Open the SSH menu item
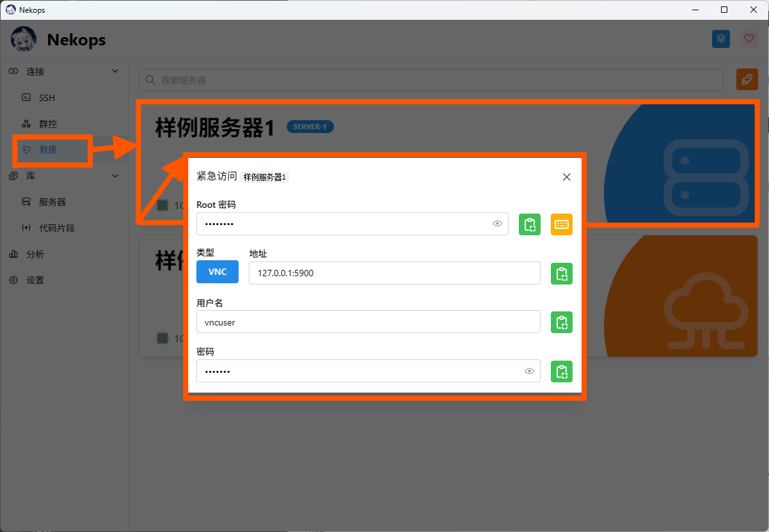Image resolution: width=769 pixels, height=532 pixels. (47, 98)
